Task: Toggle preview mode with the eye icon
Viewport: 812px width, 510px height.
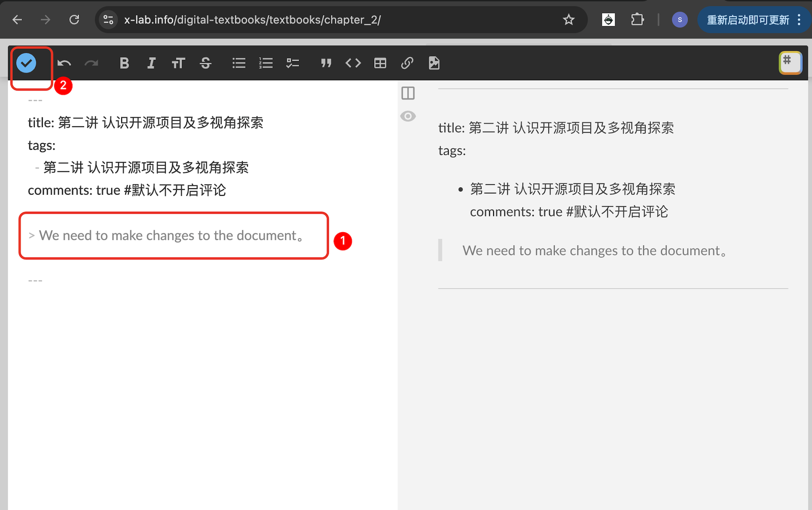Action: click(408, 116)
